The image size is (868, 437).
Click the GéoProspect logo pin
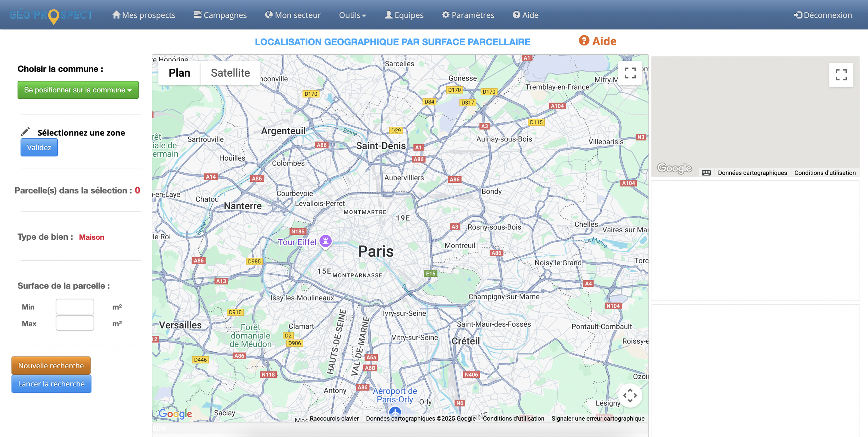point(53,16)
